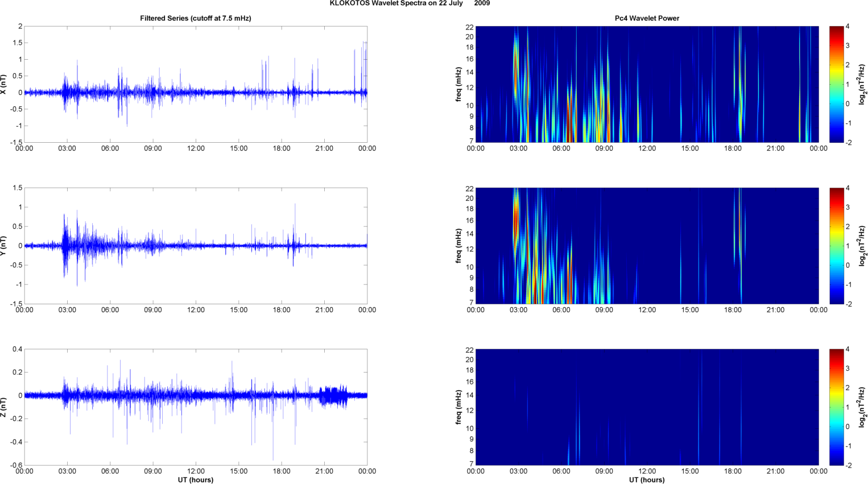
Task: Click the topmost "2" tick on the X (nT) axis
Action: tap(20, 26)
